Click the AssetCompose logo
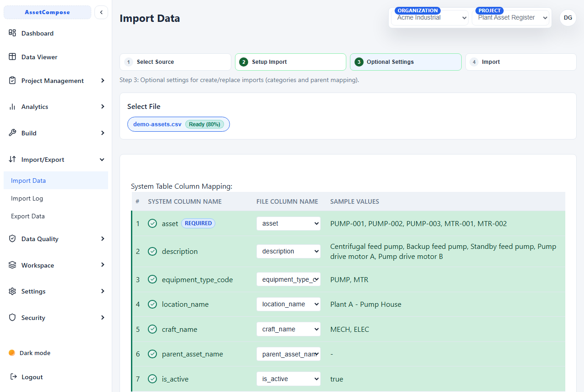584x392 pixels. point(47,12)
